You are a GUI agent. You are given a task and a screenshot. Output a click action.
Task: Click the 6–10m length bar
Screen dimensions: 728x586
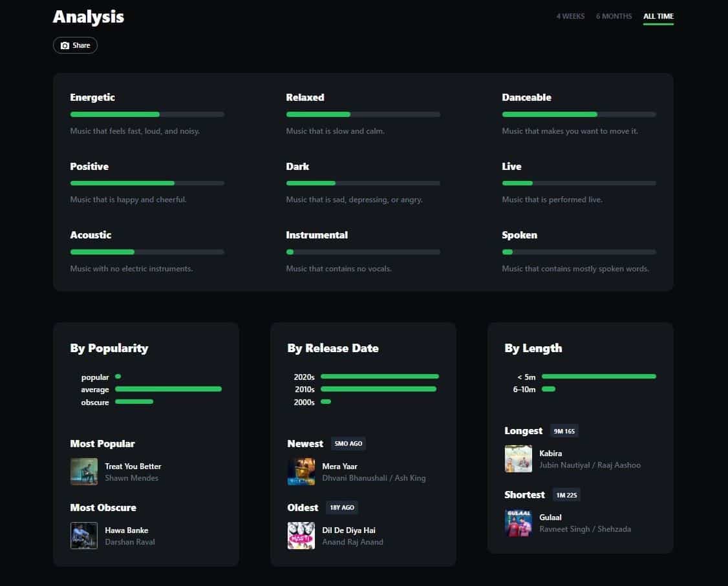(x=548, y=389)
